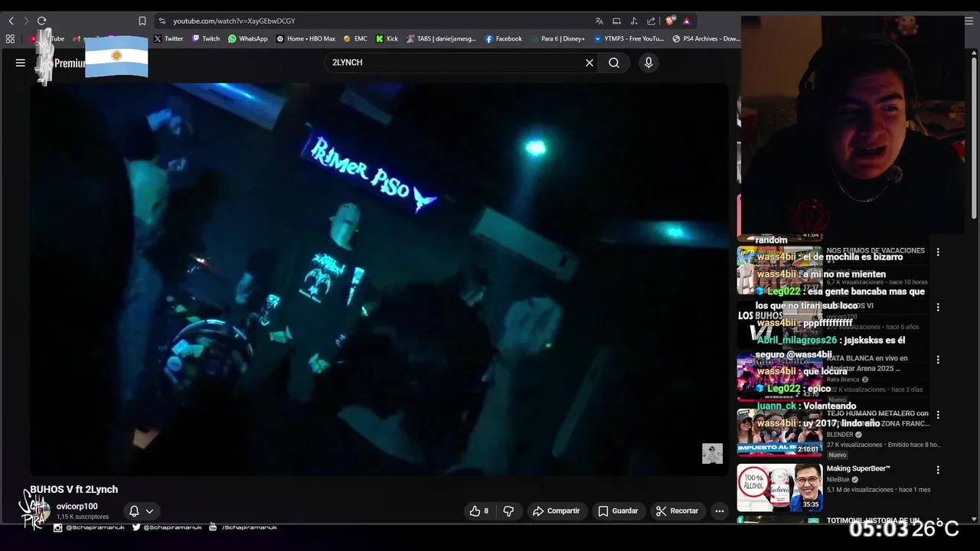
Task: Go forward in browser history
Action: point(26,21)
